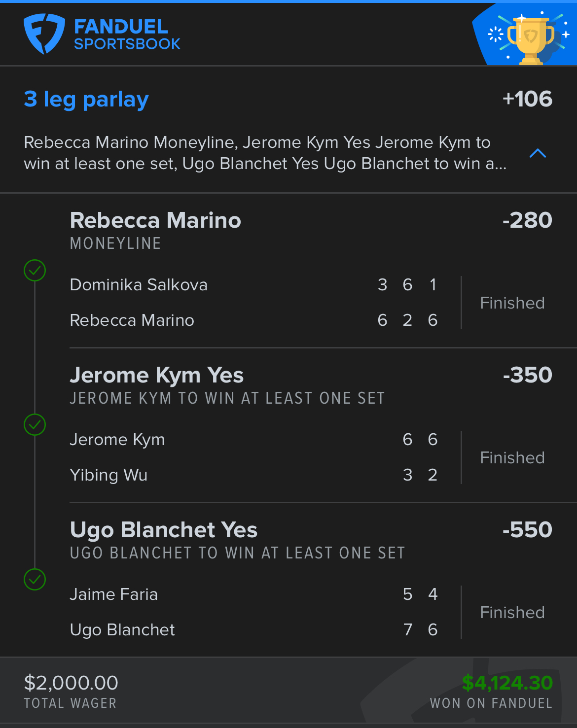
Task: Click the -550 odds value
Action: [527, 530]
